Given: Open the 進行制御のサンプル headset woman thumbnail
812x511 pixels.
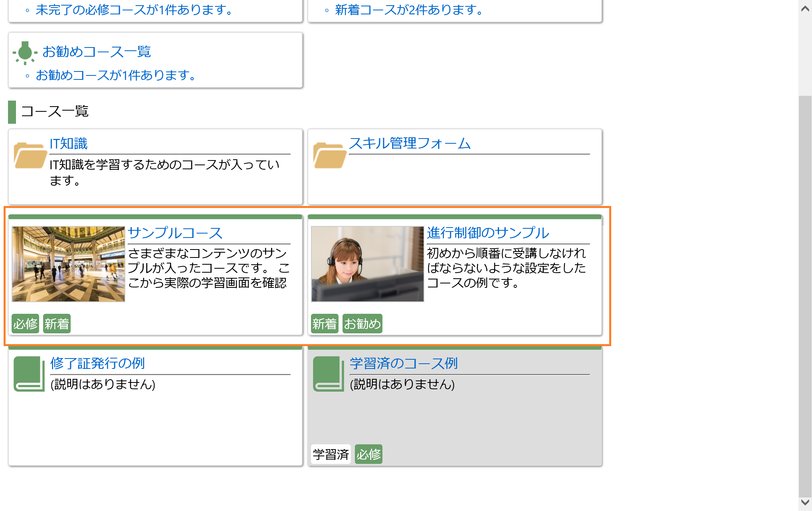Looking at the screenshot, I should 367,264.
